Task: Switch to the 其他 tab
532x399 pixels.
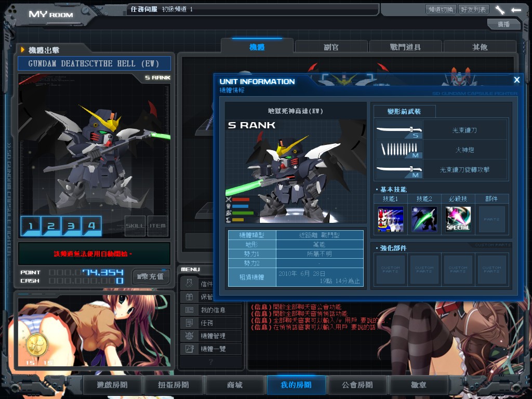Action: (x=480, y=47)
